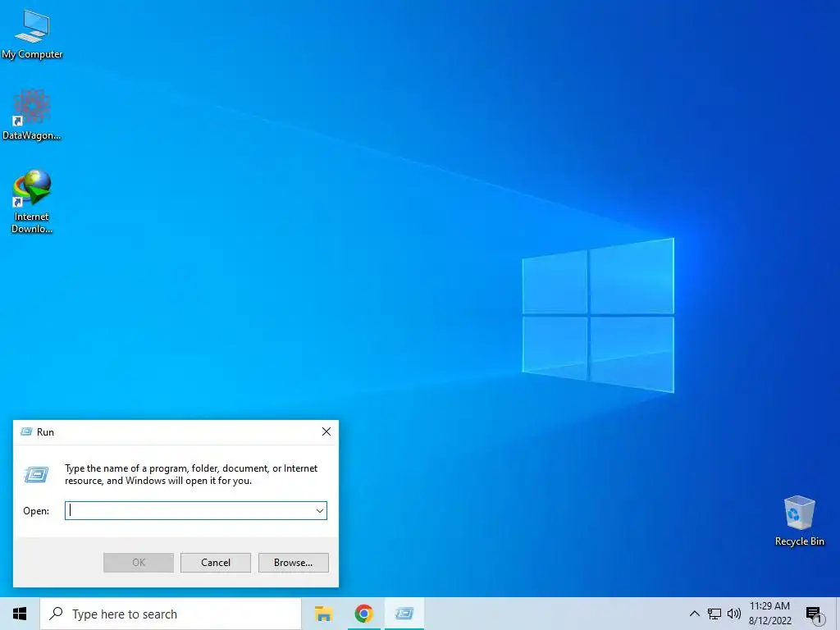Viewport: 840px width, 630px height.
Task: Click the OK button in Run
Action: [138, 563]
